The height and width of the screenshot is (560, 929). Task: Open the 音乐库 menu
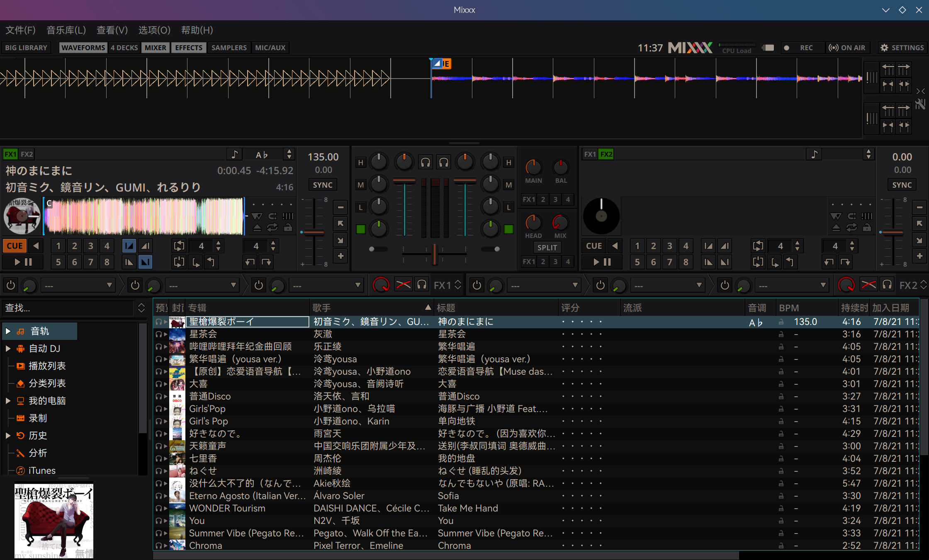(66, 30)
